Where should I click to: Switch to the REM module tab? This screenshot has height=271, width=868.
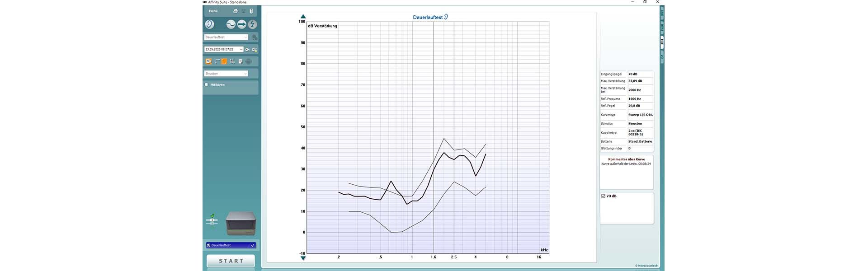(662, 28)
